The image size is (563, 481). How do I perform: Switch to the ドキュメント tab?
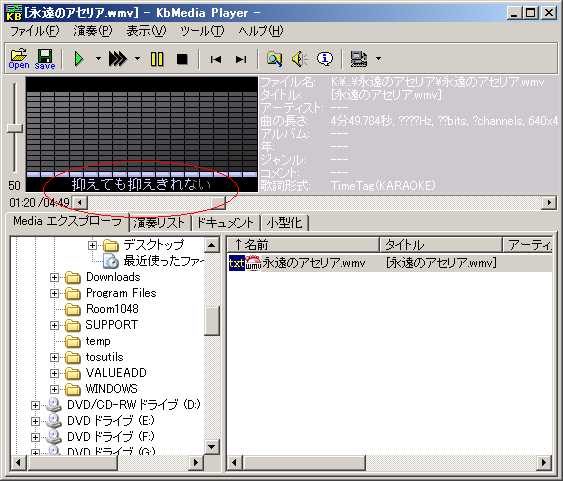click(225, 223)
